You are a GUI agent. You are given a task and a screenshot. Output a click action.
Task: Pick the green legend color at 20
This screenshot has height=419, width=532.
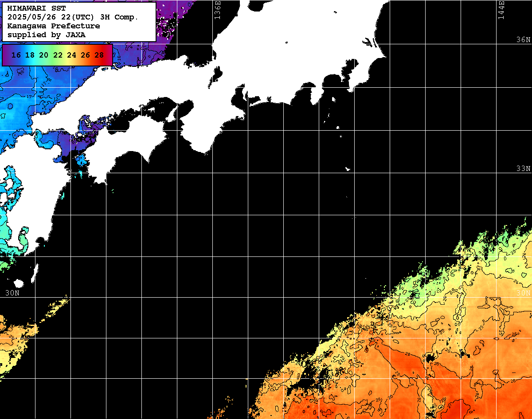pyautogui.click(x=43, y=55)
